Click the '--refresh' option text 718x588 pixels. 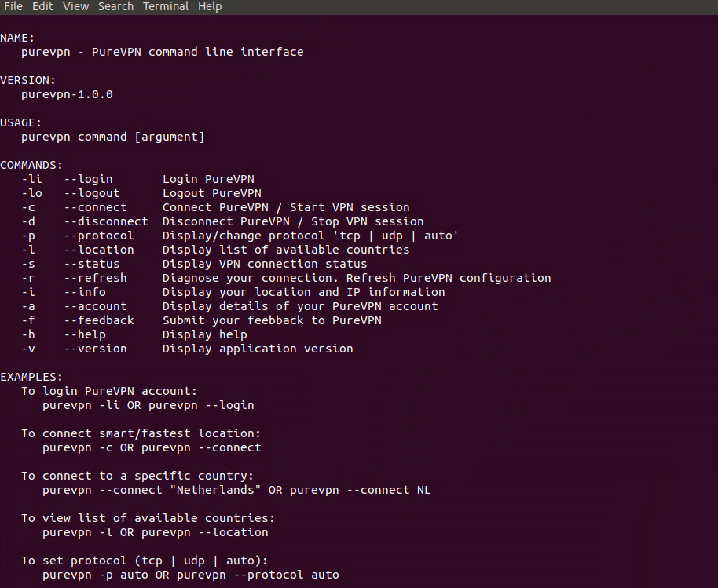(x=95, y=278)
